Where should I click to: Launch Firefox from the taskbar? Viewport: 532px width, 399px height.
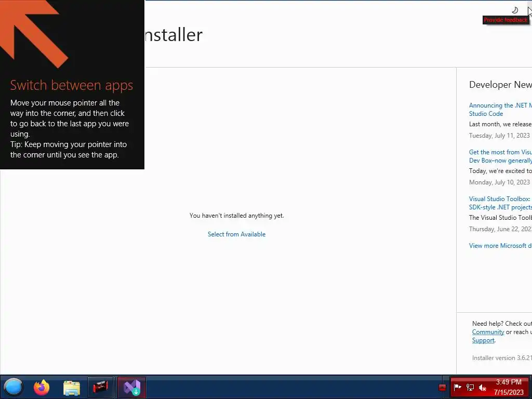(x=42, y=387)
